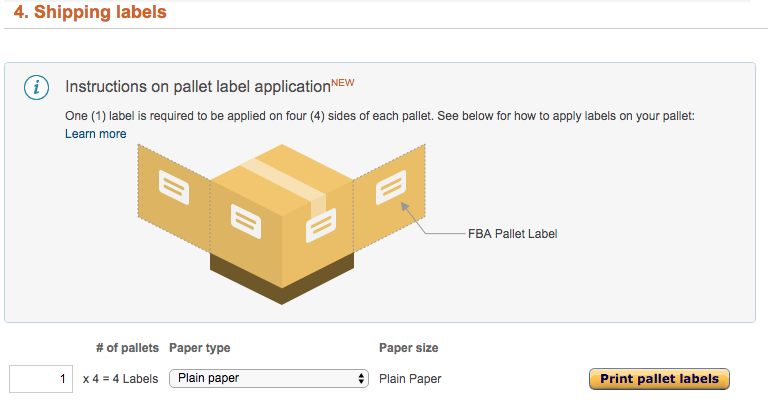Viewport: 768px width, 419px height.
Task: Click the label icon on right pallet flap
Action: [391, 187]
